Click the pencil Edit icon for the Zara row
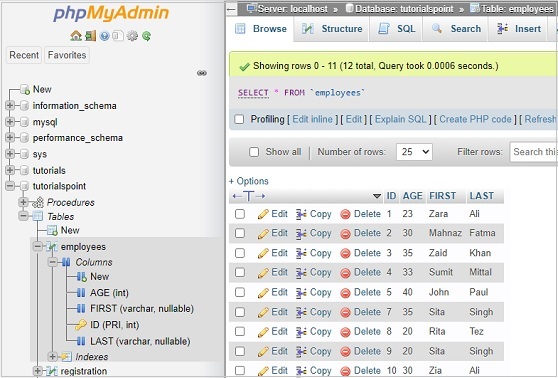This screenshot has height=378, width=558. 263,214
